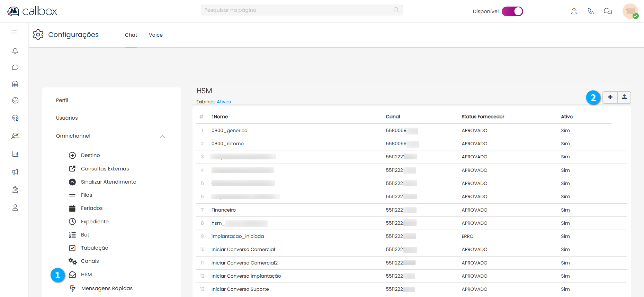Click the upload HSM button
The image size is (644, 297).
click(624, 98)
